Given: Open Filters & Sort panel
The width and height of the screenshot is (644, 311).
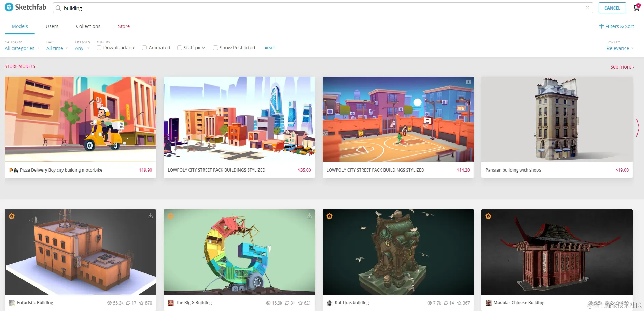Looking at the screenshot, I should 617,26.
